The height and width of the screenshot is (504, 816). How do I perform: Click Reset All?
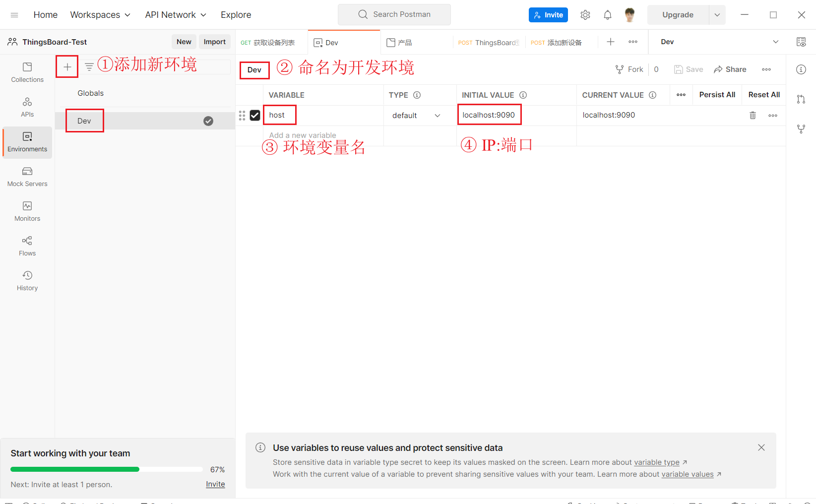pos(764,95)
